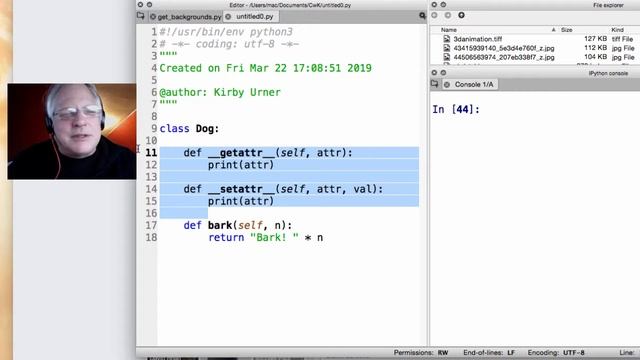640x360 pixels.
Task: Click the webcam video thumbnail of the presenter
Action: [72, 131]
